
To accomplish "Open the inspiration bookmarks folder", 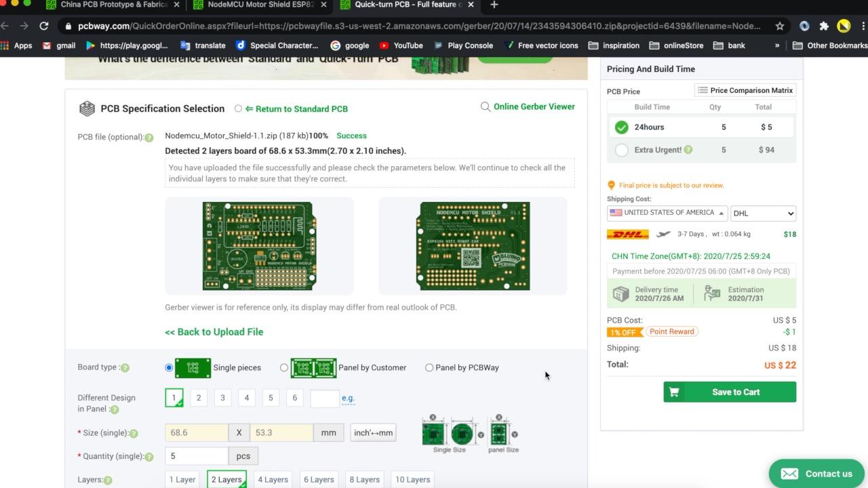I will point(614,45).
